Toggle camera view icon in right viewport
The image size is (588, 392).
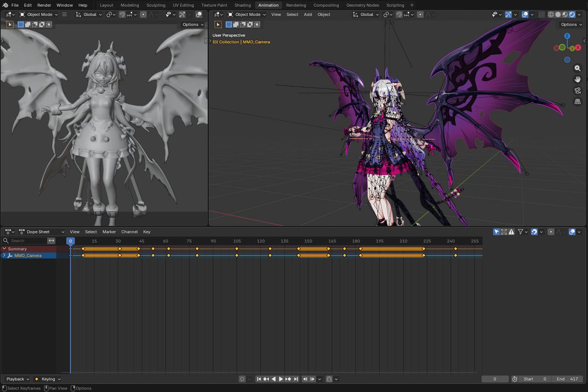click(x=578, y=90)
